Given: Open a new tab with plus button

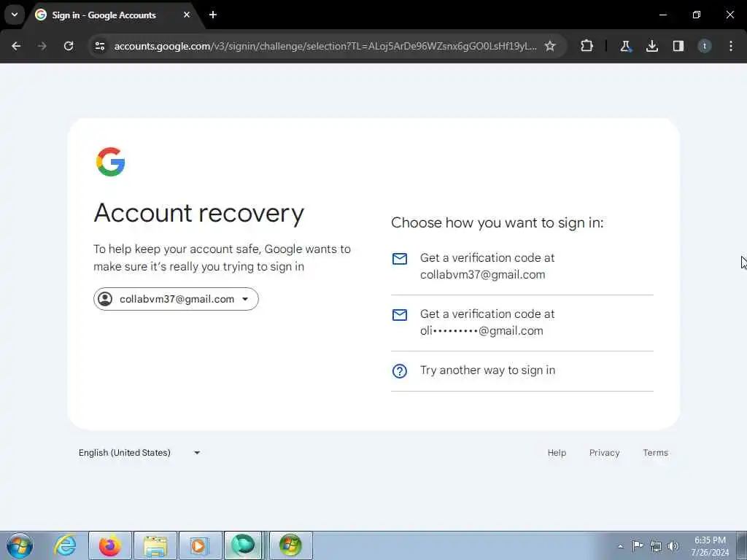Looking at the screenshot, I should [213, 15].
